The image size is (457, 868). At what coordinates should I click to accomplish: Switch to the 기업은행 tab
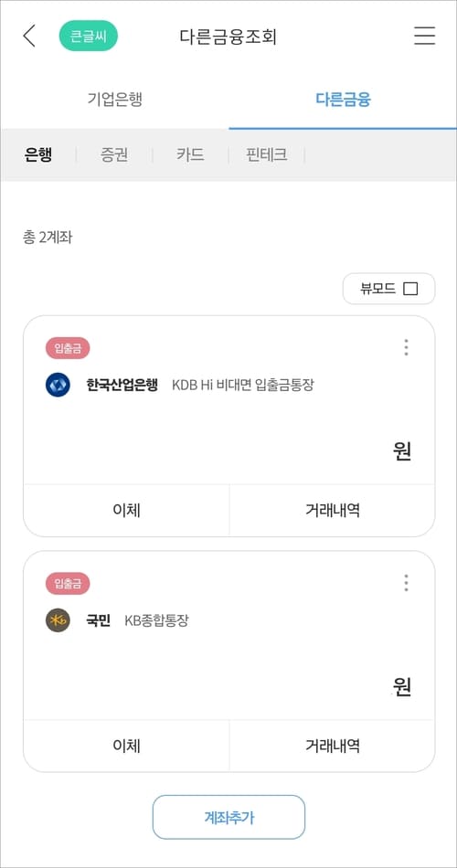[115, 100]
